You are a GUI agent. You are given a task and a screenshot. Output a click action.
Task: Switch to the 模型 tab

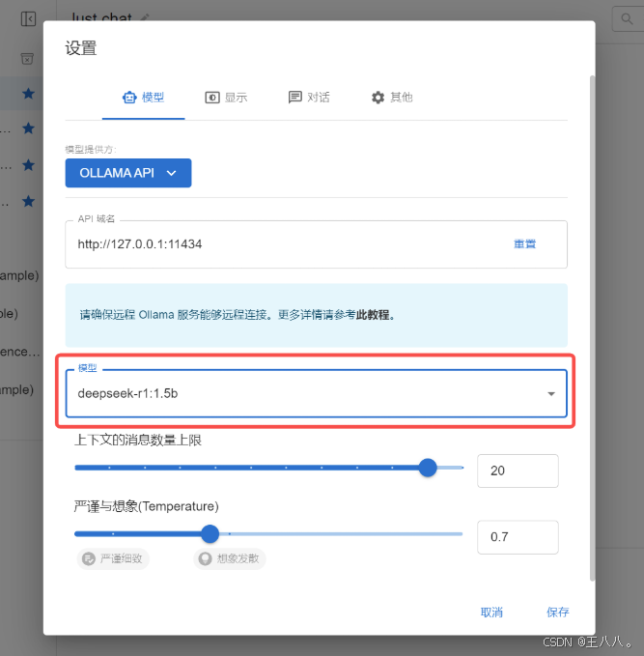144,98
